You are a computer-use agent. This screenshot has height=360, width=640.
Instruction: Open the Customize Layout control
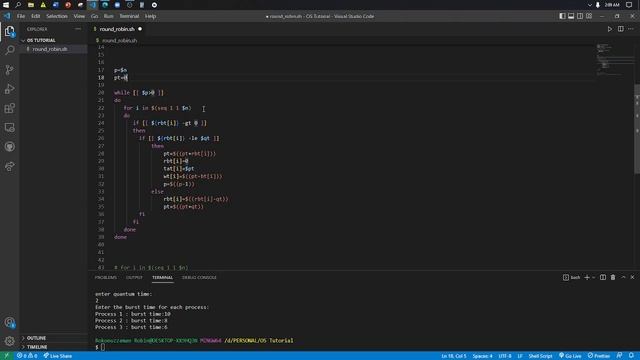tap(589, 16)
